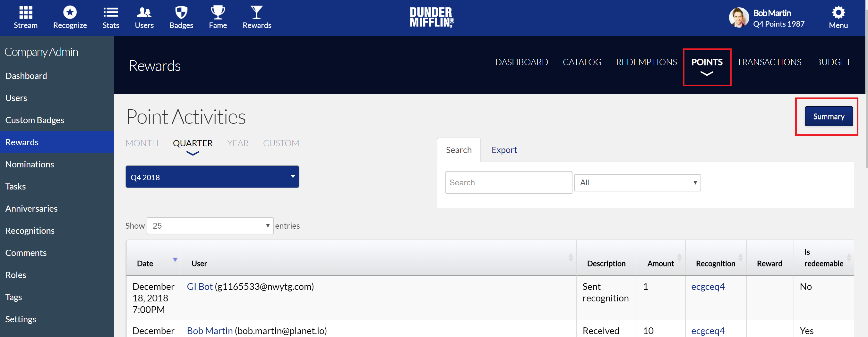The image size is (868, 337).
Task: Open Comments in sidebar
Action: [56, 253]
